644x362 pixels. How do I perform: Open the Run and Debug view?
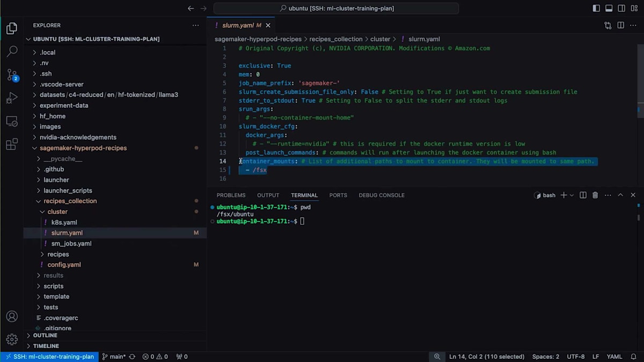[12, 98]
